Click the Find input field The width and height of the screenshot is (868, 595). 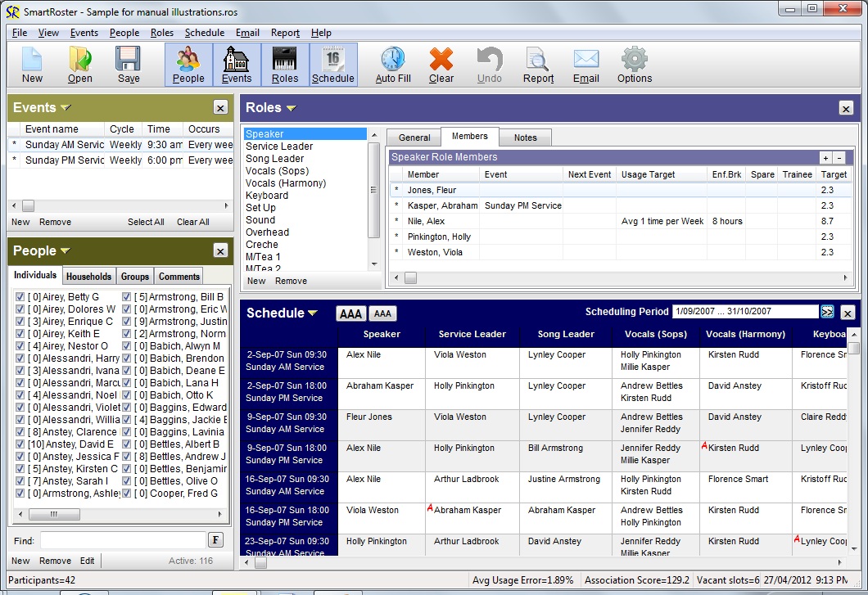click(x=123, y=540)
